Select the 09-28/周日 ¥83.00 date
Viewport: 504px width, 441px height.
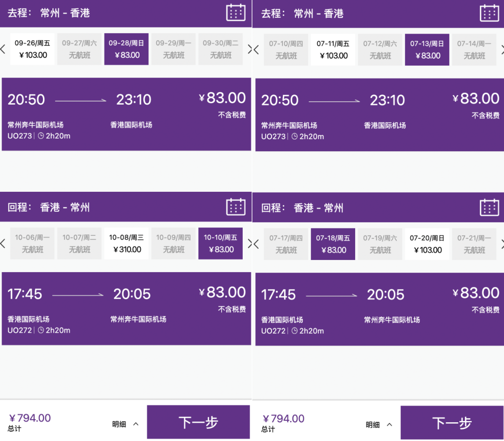pos(126,49)
